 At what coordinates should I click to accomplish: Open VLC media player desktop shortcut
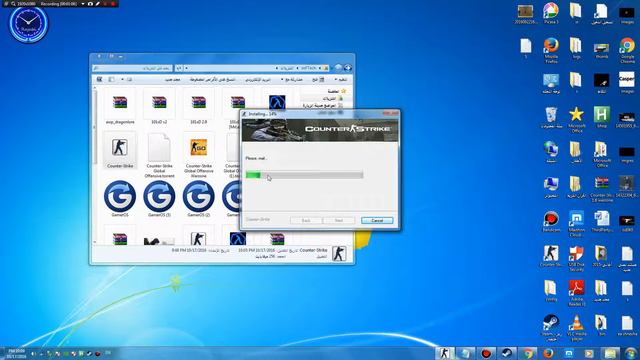[x=576, y=328]
